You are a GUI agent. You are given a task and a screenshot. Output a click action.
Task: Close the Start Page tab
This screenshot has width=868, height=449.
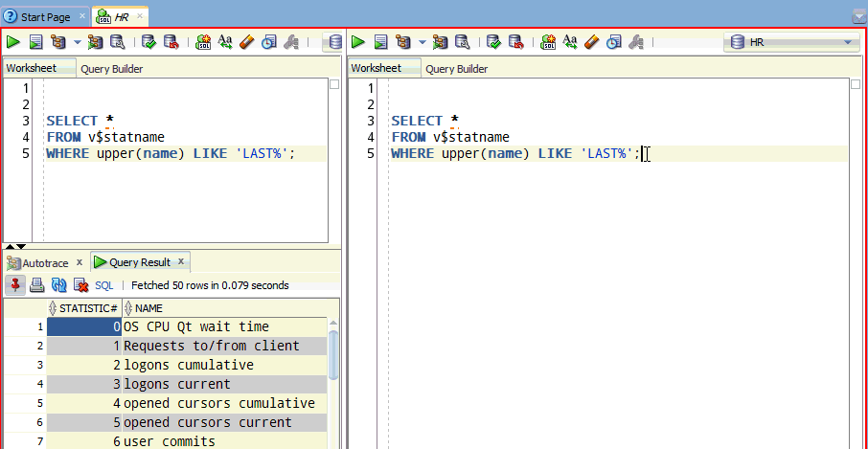click(x=82, y=16)
